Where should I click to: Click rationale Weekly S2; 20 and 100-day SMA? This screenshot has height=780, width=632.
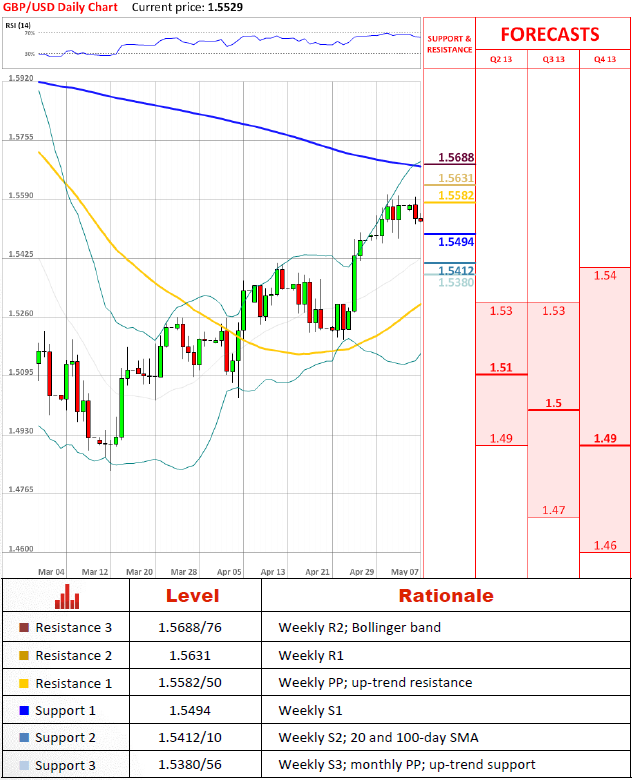378,737
